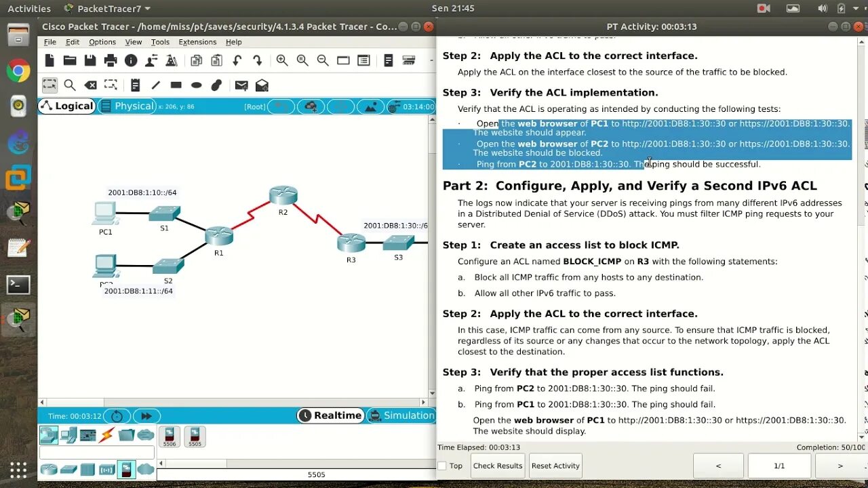Choose the Routers subcategory icon
Image resolution: width=868 pixels, height=488 pixels.
49,468
